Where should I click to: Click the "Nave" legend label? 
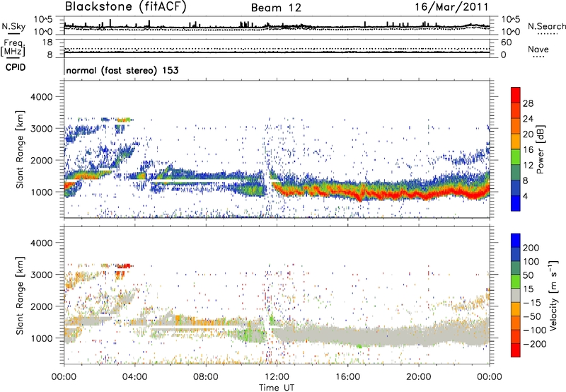[538, 50]
